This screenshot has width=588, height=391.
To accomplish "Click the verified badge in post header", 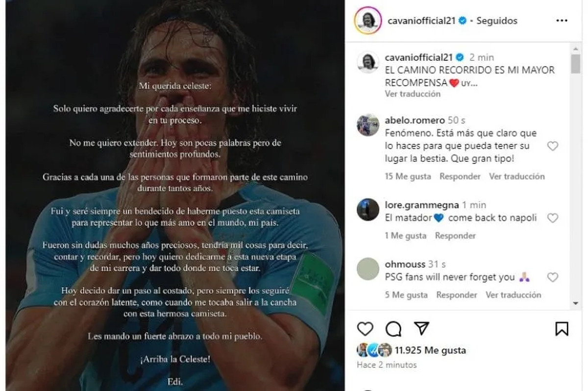I will coord(463,21).
